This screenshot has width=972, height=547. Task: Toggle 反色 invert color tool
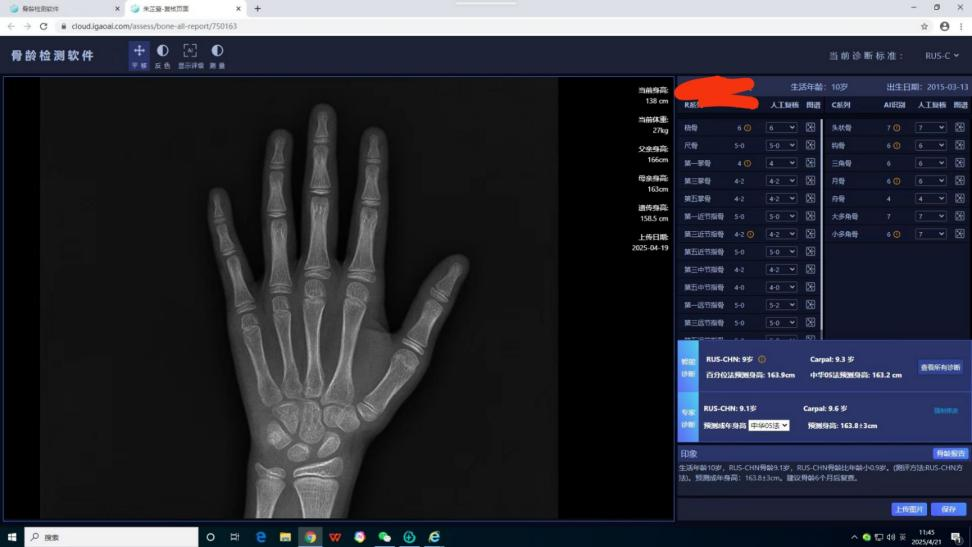pos(162,56)
